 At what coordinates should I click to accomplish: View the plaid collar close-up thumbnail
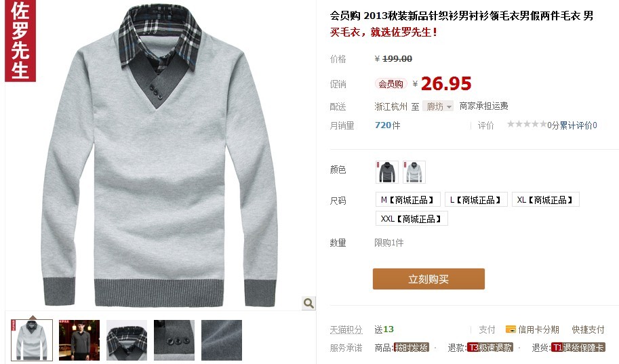[127, 340]
